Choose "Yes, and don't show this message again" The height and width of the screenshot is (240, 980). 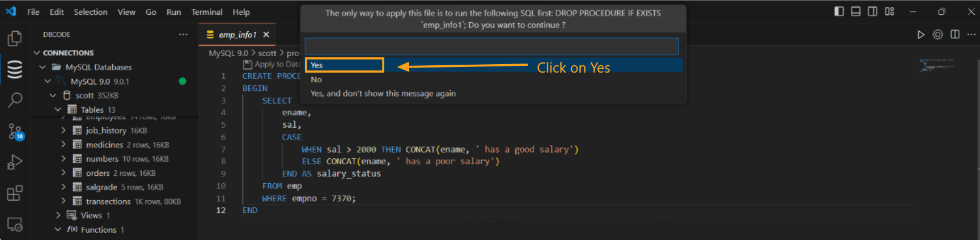click(383, 94)
